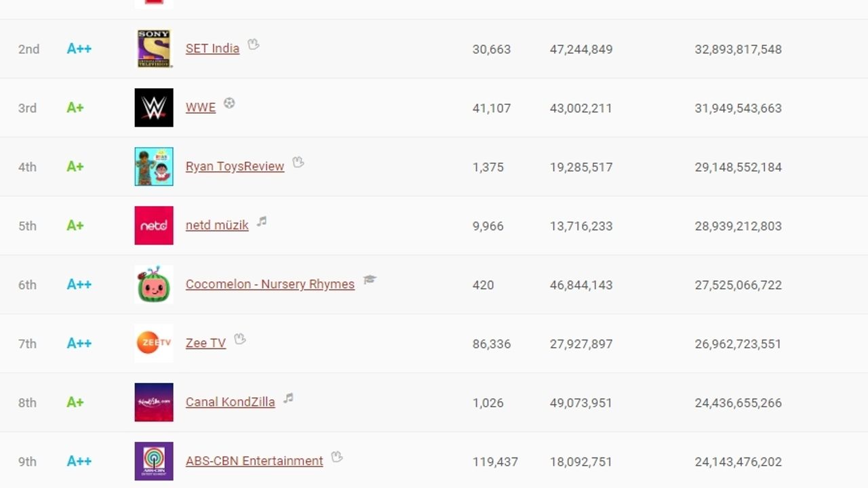Screen dimensions: 868x488
Task: Open the SET India Sony logo thumbnail
Action: pyautogui.click(x=153, y=48)
